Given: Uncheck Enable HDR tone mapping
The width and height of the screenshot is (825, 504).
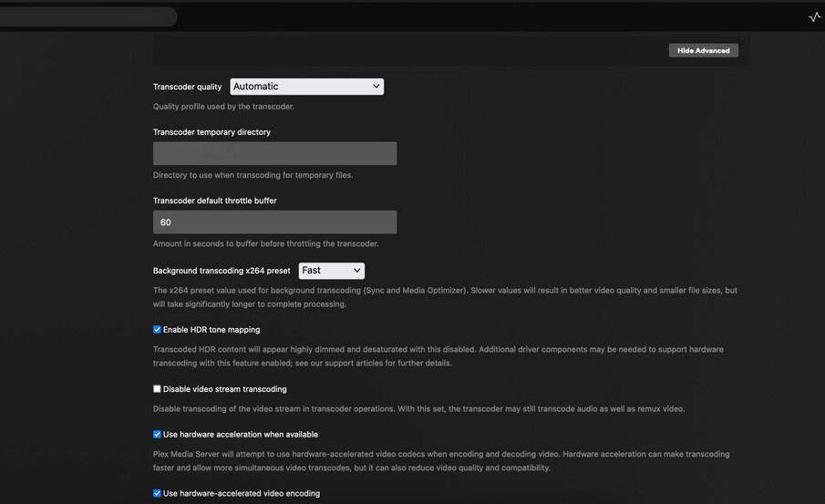Looking at the screenshot, I should coord(157,329).
